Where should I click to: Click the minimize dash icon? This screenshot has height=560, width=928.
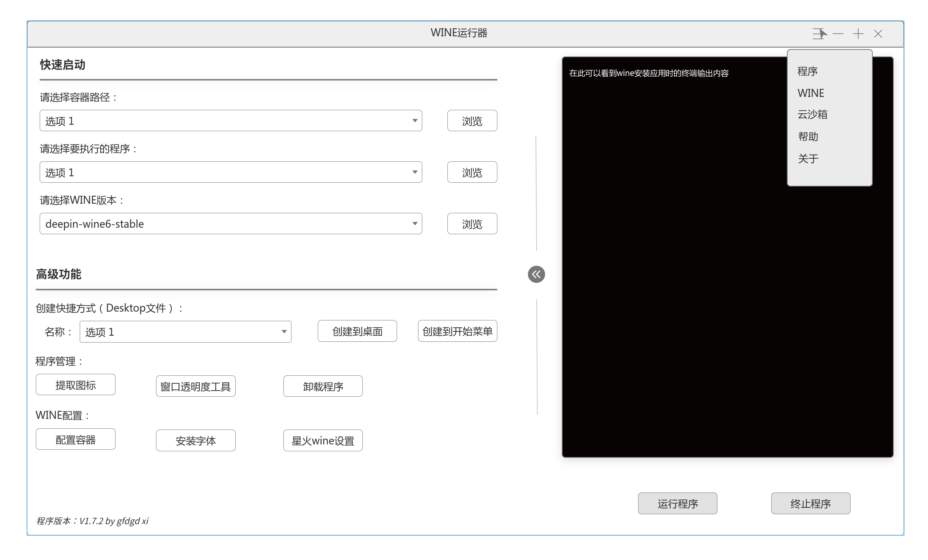pyautogui.click(x=838, y=34)
